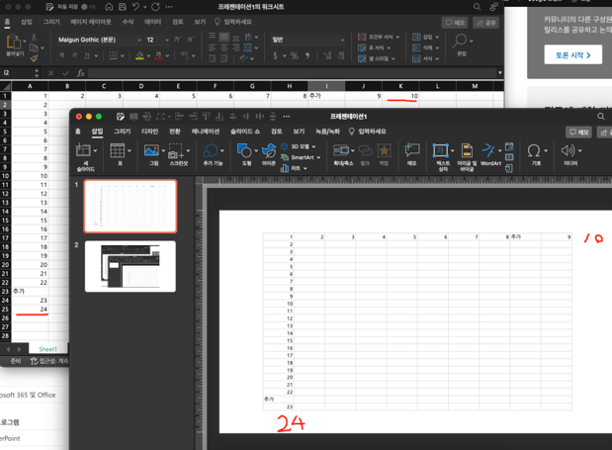Click the Header and Footer icon in PowerPoint

467,150
